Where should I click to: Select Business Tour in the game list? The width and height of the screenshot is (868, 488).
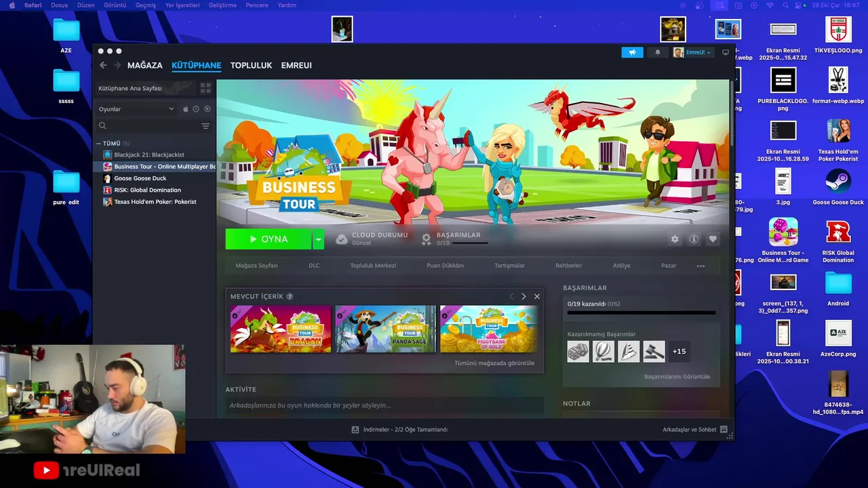159,166
